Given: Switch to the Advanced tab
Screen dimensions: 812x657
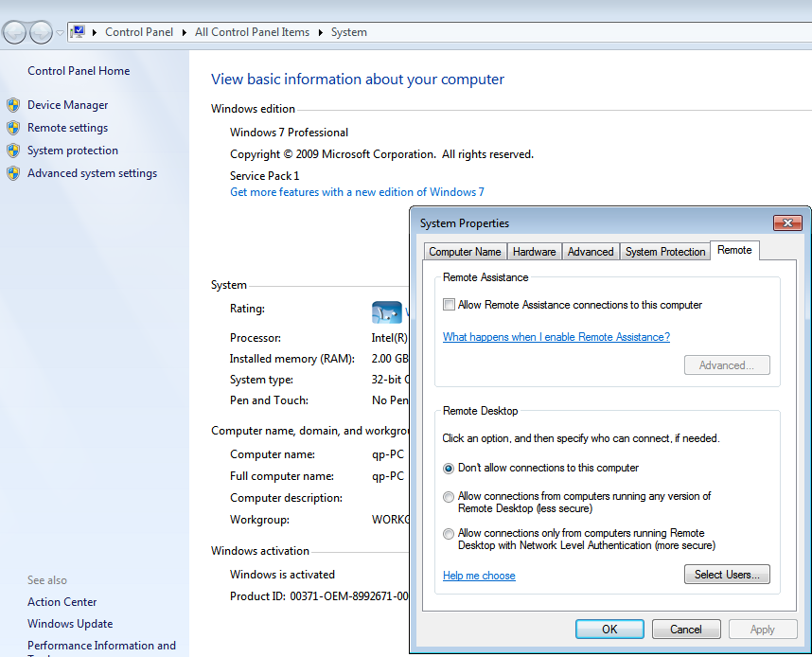Looking at the screenshot, I should [591, 252].
